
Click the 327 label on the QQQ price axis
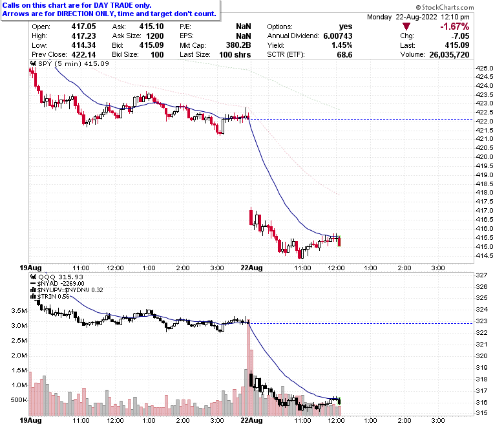point(481,275)
